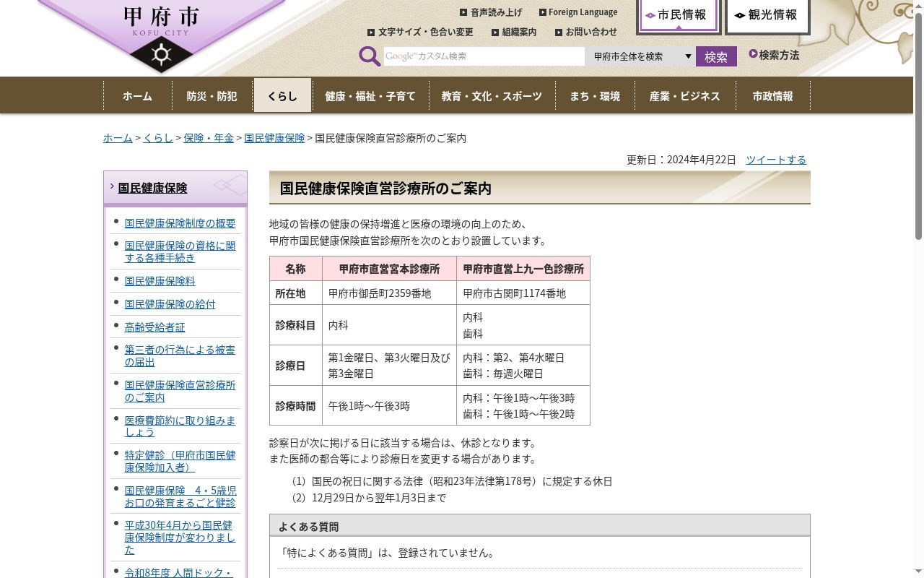The height and width of the screenshot is (578, 924).
Task: Click the purple magnifying glass search icon
Action: click(x=370, y=56)
